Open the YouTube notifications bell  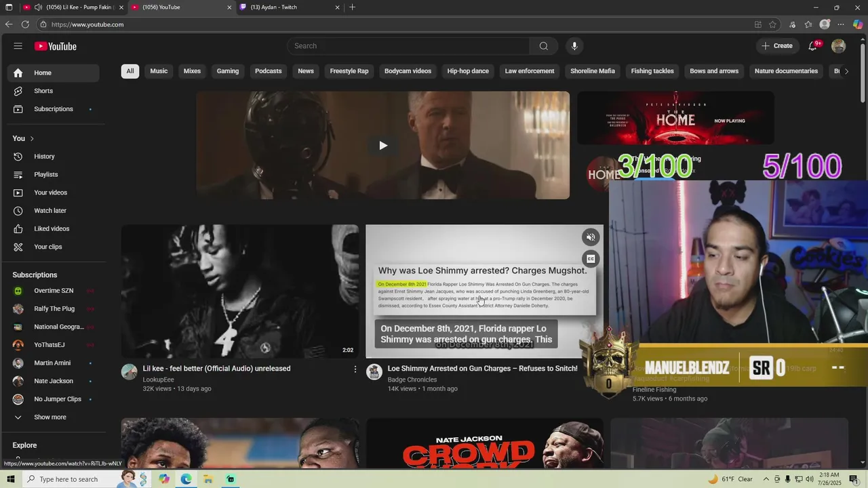click(812, 46)
